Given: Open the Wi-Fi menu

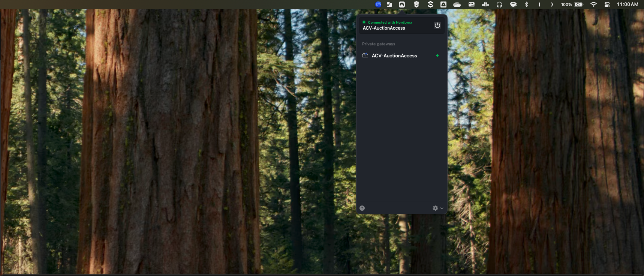Looking at the screenshot, I should (593, 4).
